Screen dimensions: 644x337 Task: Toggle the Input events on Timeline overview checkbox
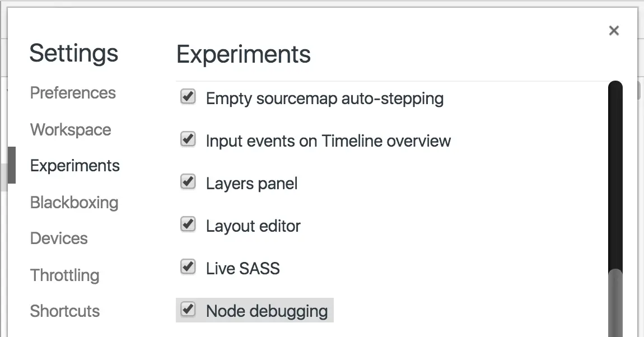(188, 139)
